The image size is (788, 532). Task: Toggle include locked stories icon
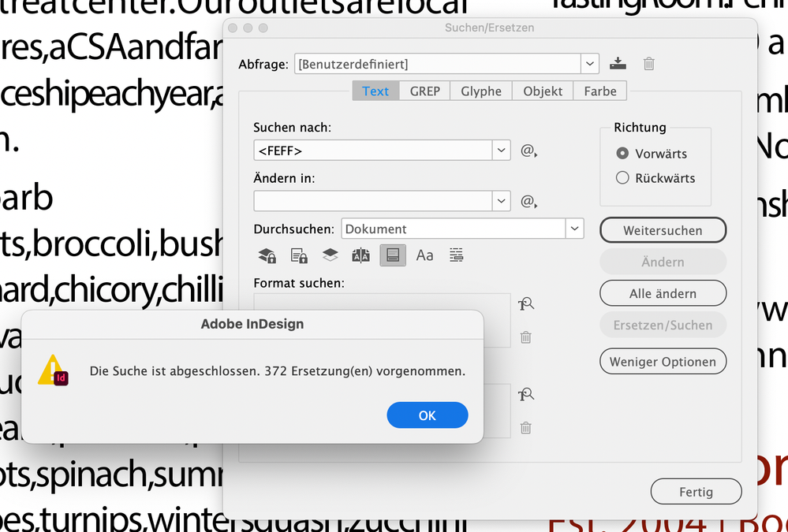(x=299, y=255)
